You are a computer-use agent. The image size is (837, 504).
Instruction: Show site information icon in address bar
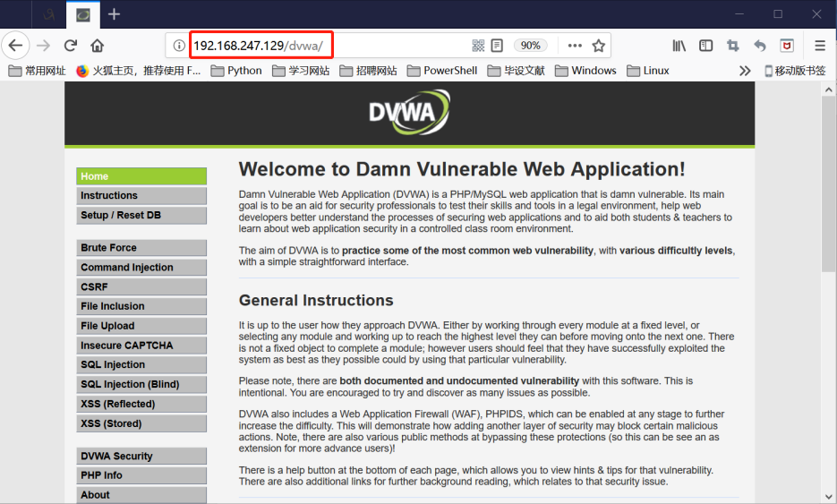tap(179, 46)
